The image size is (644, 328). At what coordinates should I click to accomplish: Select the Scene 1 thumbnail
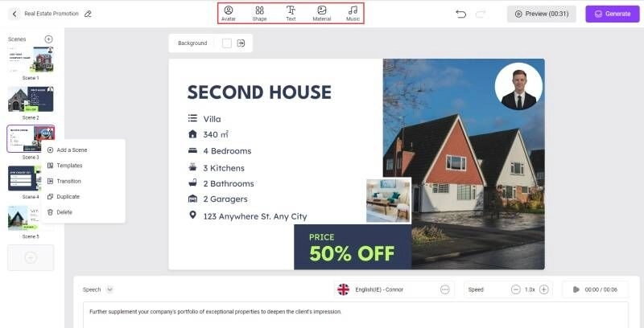click(31, 60)
